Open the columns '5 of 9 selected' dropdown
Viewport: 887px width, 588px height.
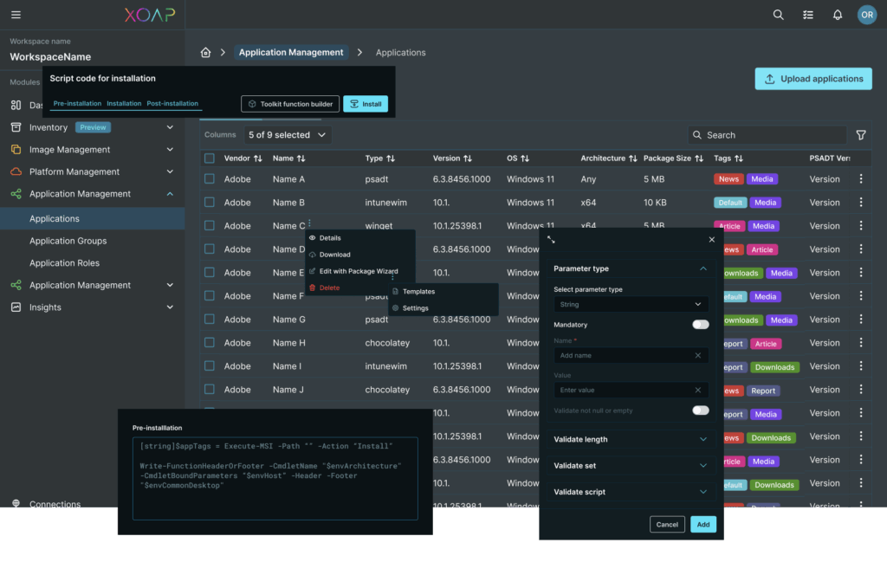(x=287, y=135)
